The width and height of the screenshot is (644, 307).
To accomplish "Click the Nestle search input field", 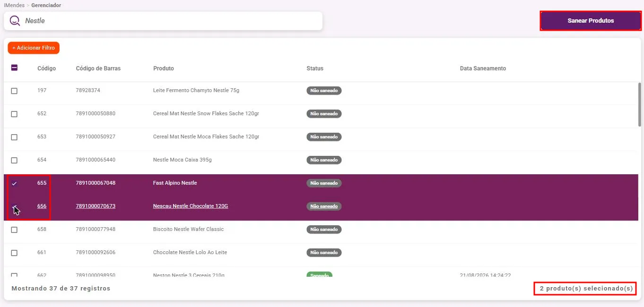I will [163, 21].
